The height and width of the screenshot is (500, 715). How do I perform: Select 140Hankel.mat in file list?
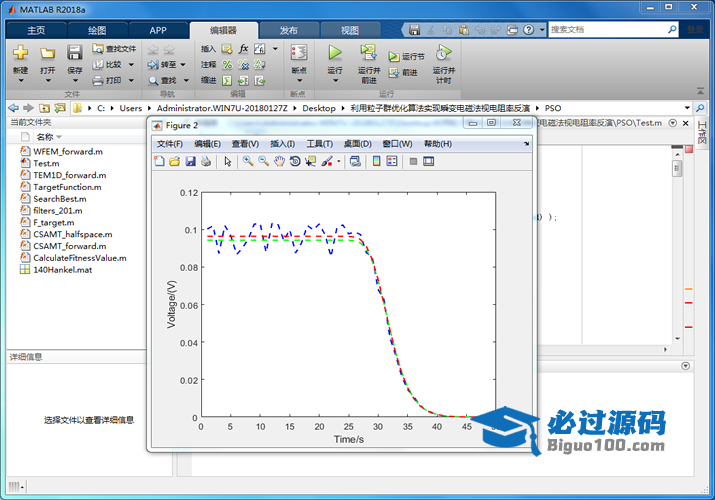pos(62,270)
